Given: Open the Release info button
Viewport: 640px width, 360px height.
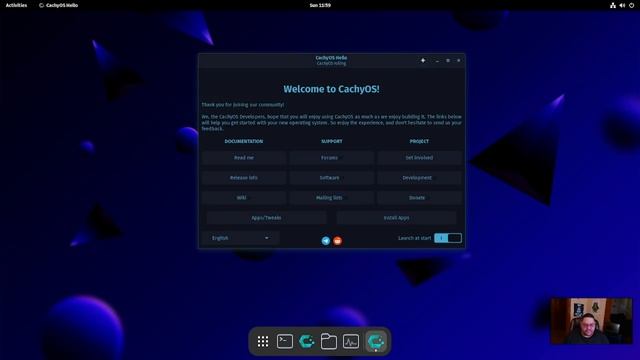Looking at the screenshot, I should coord(244,178).
